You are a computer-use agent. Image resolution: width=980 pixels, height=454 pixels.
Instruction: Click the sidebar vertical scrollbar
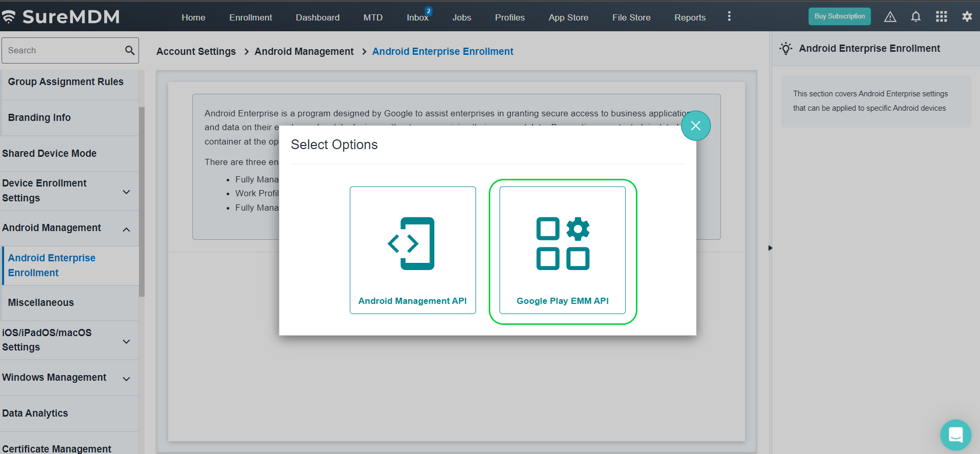tap(142, 202)
